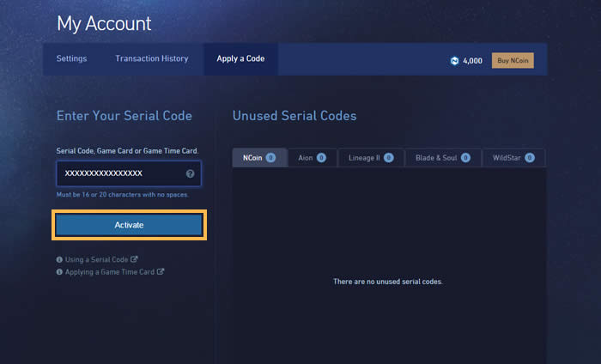View the WildStar codes tab

coord(513,157)
